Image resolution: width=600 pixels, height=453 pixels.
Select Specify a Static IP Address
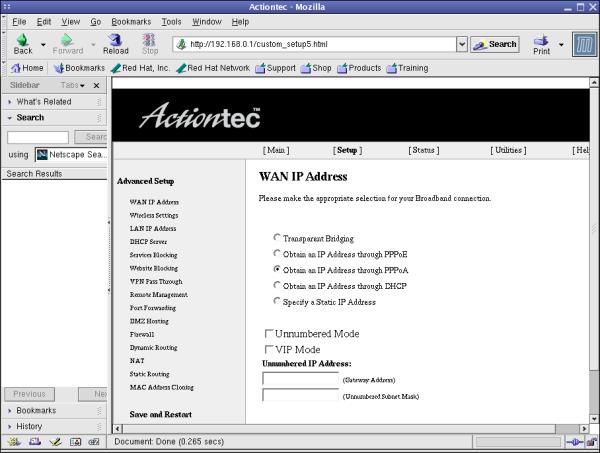pos(277,301)
